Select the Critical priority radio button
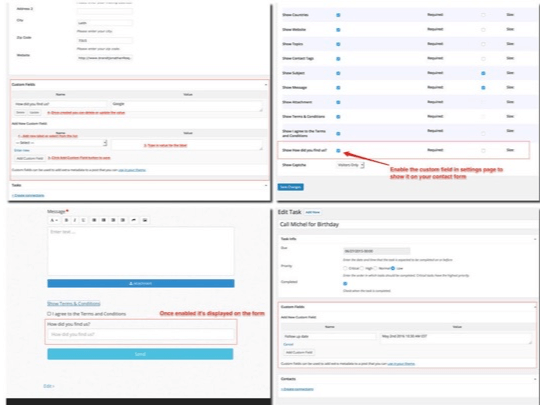 coord(345,268)
